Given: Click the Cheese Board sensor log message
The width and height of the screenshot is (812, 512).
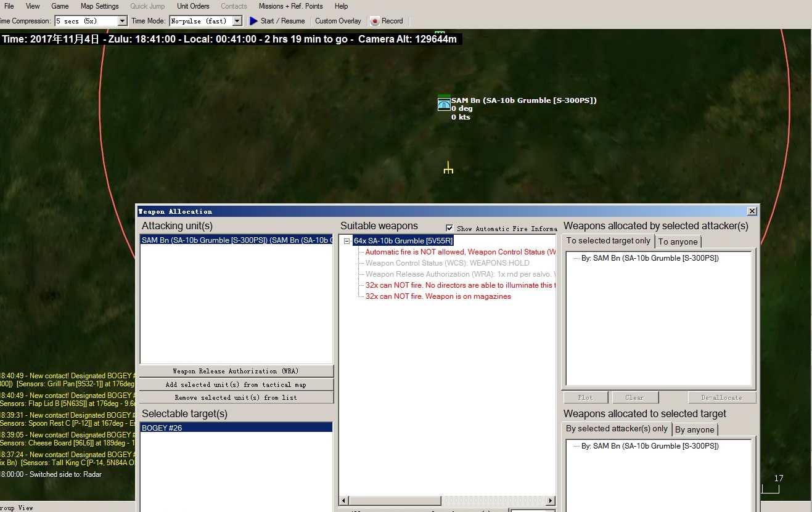Looking at the screenshot, I should (68, 439).
